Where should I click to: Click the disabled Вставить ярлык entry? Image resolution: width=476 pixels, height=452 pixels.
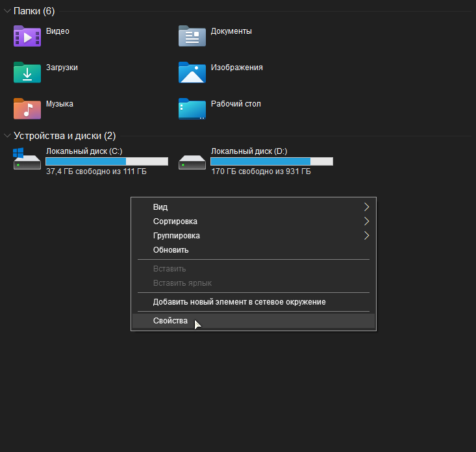(253, 283)
